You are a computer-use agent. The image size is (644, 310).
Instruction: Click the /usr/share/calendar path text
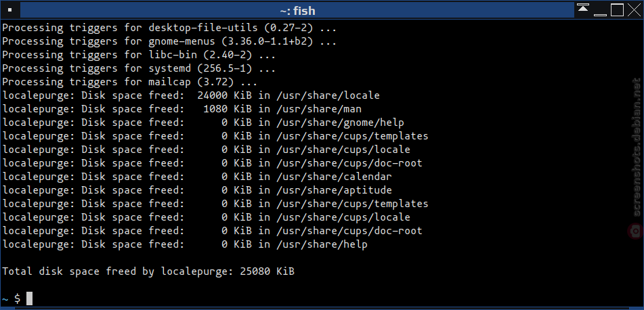pyautogui.click(x=335, y=177)
